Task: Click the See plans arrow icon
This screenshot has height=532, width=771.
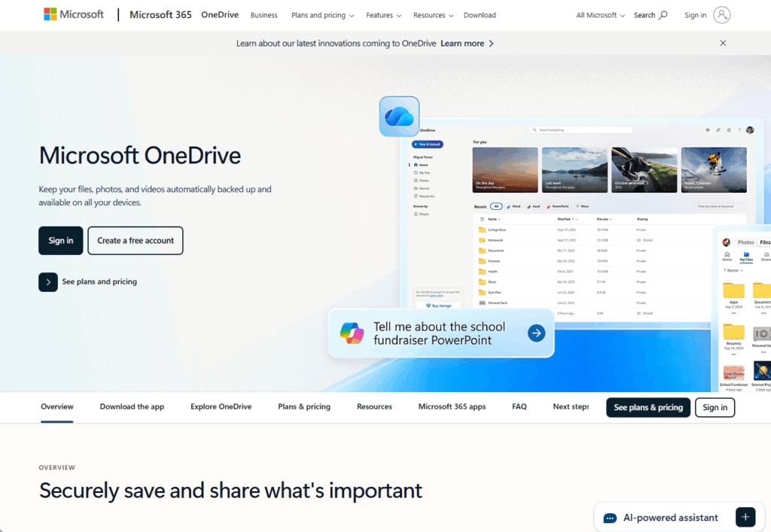Action: click(x=48, y=282)
